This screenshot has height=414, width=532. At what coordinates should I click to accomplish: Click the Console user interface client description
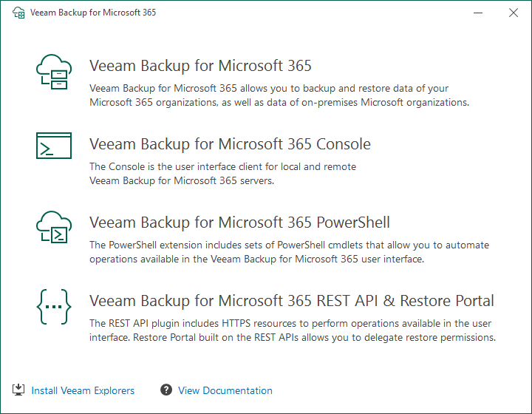pos(222,174)
